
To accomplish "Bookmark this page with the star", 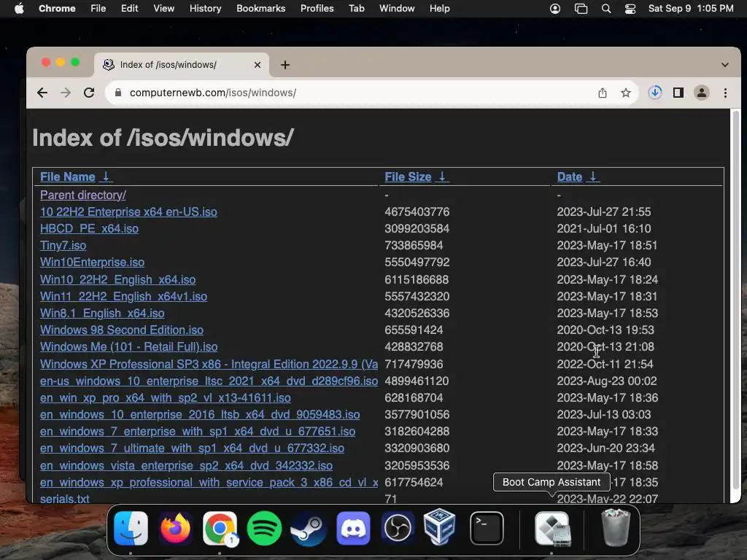I will tap(626, 93).
